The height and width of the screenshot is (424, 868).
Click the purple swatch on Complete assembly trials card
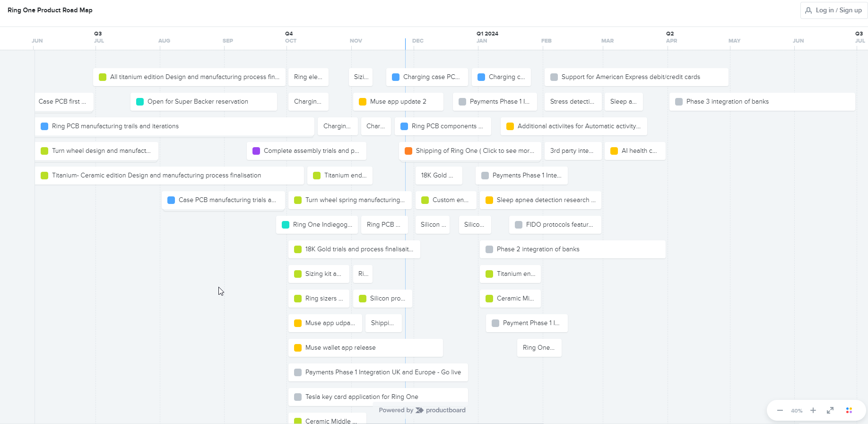coord(256,151)
